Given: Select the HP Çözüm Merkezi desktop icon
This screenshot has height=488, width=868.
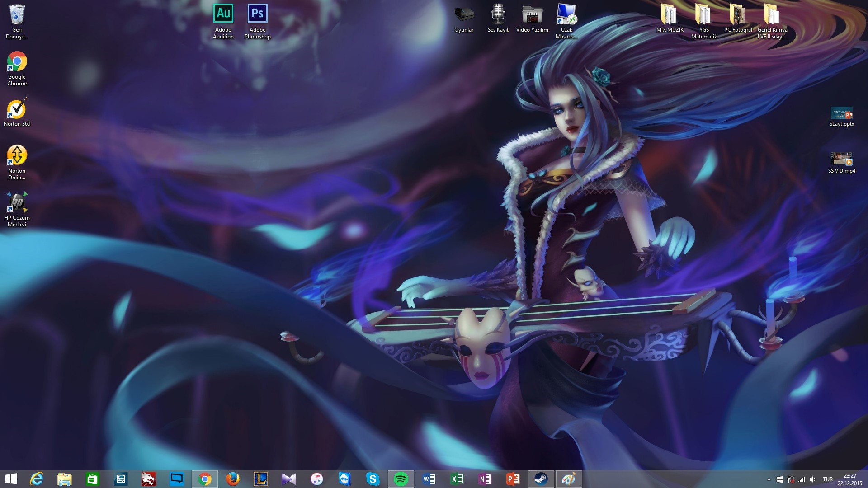Looking at the screenshot, I should coord(17,210).
